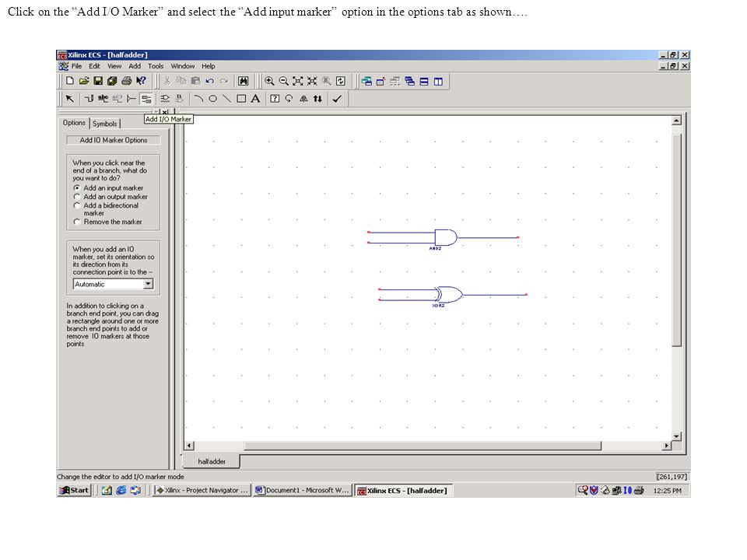Click the Rotate icon in toolbar

point(289,99)
